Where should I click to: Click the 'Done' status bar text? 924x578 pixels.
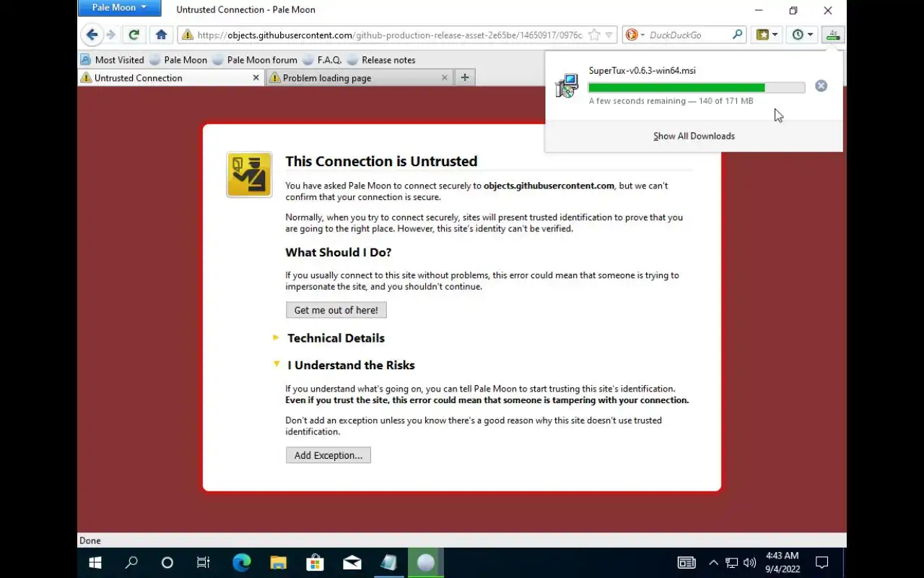coord(90,540)
